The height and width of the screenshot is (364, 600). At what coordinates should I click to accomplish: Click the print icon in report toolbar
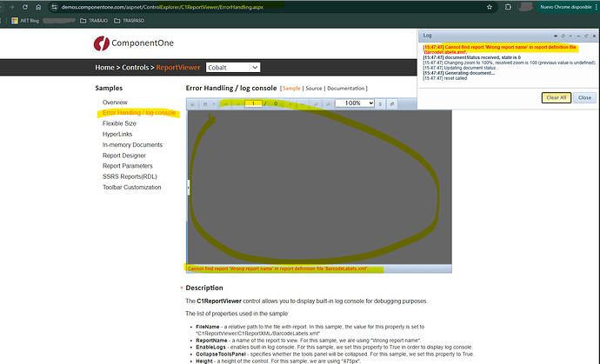click(x=193, y=103)
